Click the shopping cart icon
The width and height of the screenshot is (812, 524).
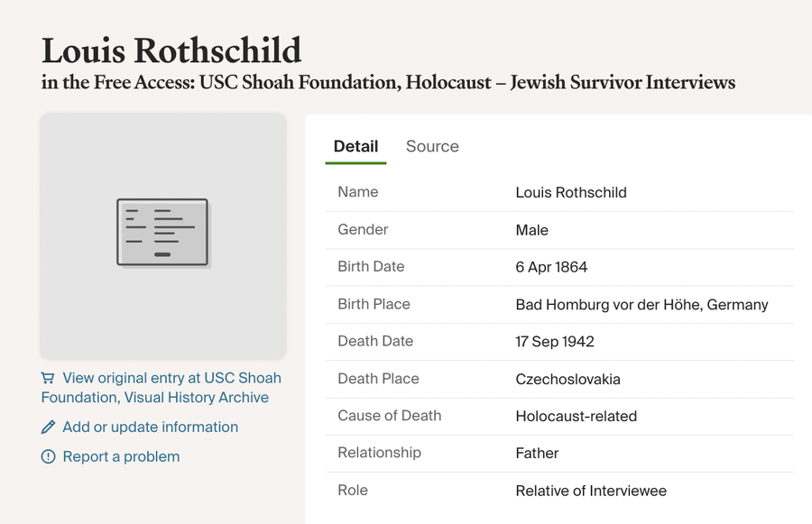pyautogui.click(x=48, y=378)
